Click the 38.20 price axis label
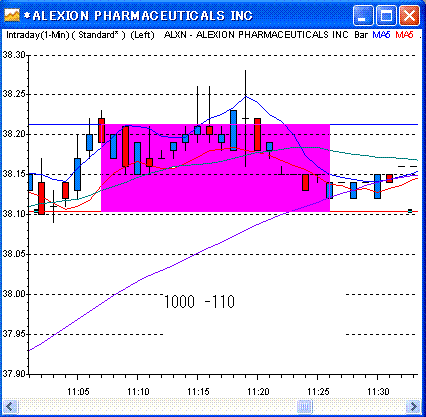Viewport: 426px width, 417px height. (x=14, y=134)
